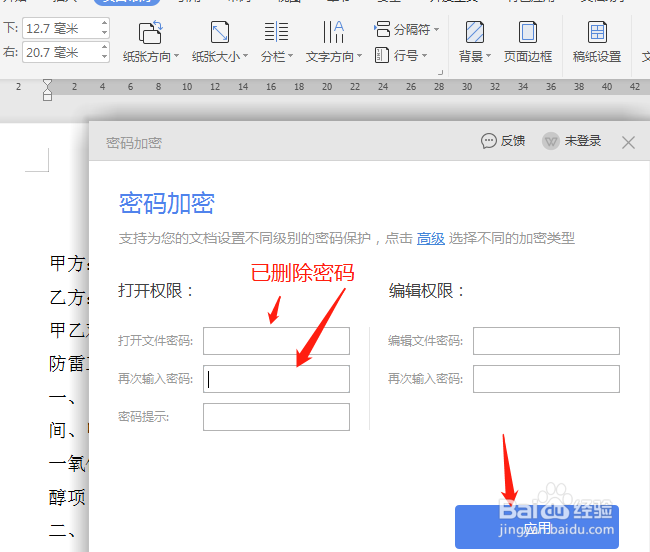Increase the right margin with the up stepper

coord(104,47)
